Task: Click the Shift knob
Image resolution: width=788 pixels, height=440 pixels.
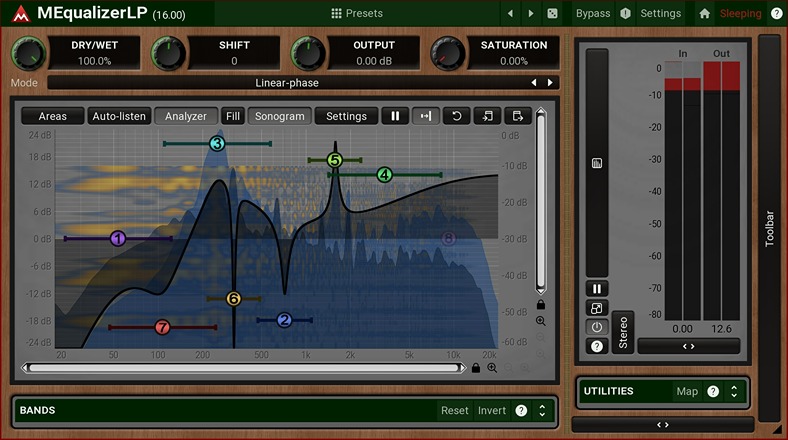Action: pyautogui.click(x=168, y=53)
